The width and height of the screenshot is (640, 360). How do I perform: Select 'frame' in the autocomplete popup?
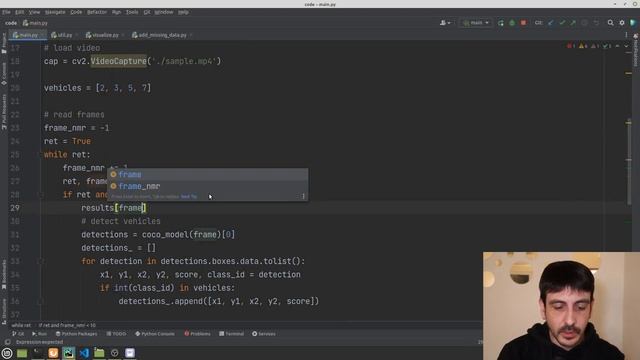tap(207, 175)
